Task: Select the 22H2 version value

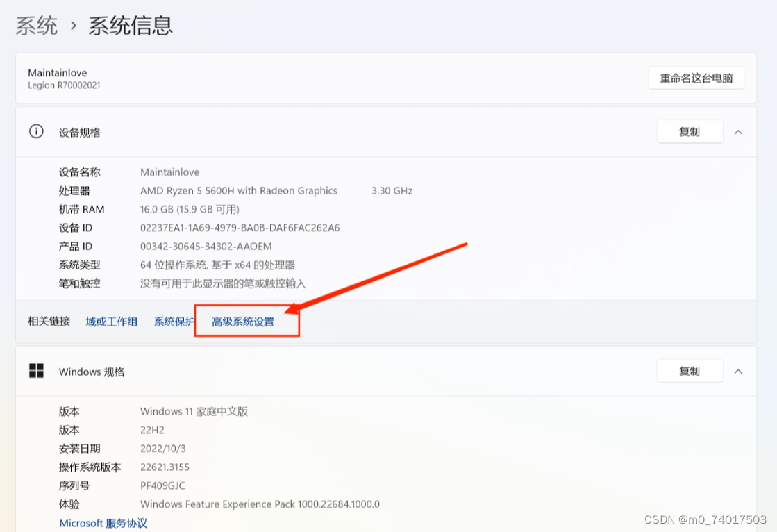Action: [152, 430]
